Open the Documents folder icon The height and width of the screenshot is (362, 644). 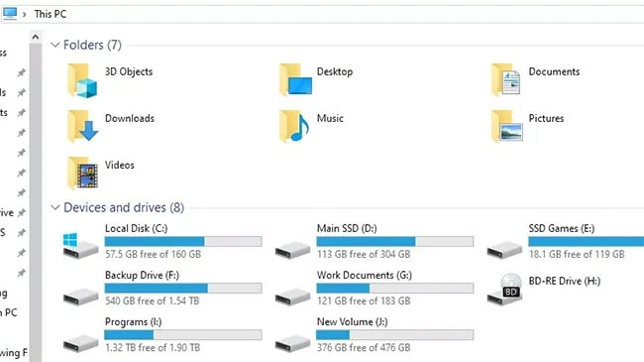click(505, 79)
